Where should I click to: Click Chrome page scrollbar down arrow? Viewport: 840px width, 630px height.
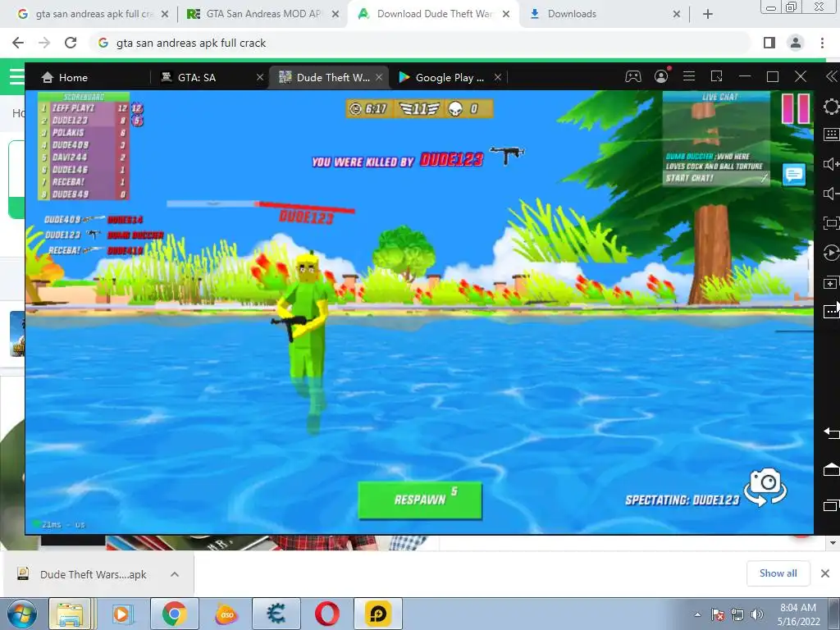[833, 543]
